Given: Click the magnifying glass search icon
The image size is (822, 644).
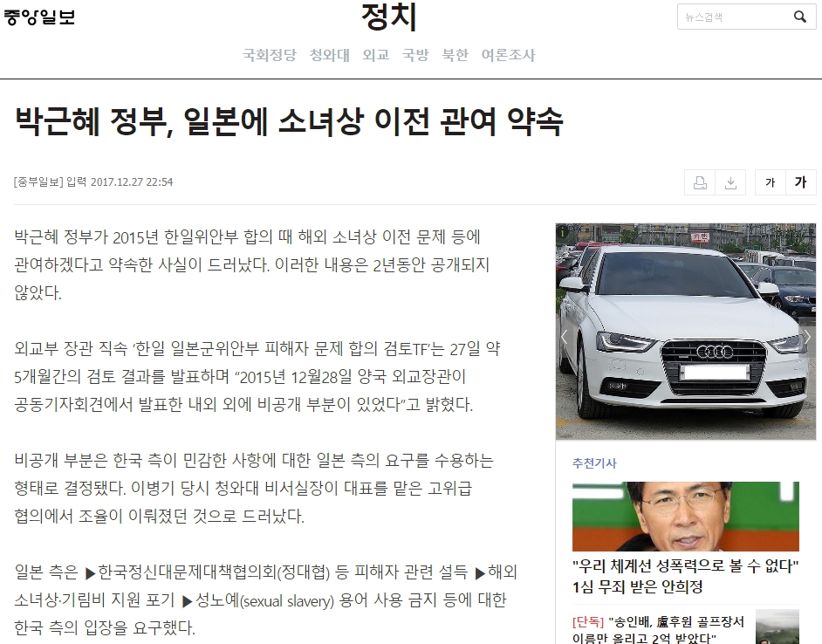Looking at the screenshot, I should [x=799, y=17].
